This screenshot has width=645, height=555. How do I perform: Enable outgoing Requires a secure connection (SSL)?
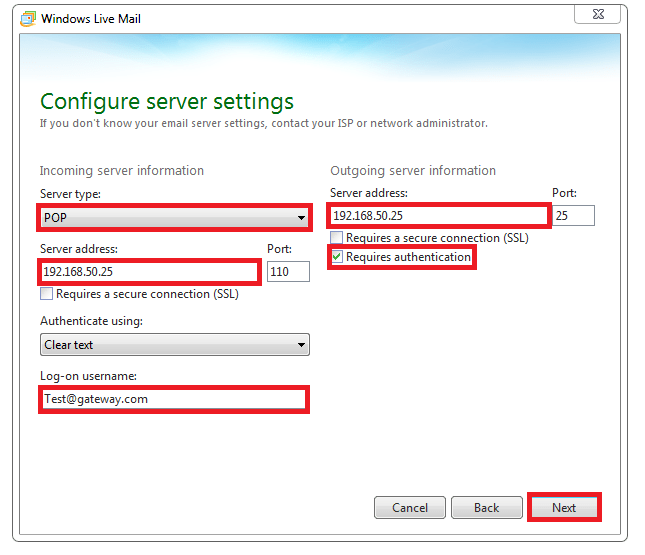336,237
